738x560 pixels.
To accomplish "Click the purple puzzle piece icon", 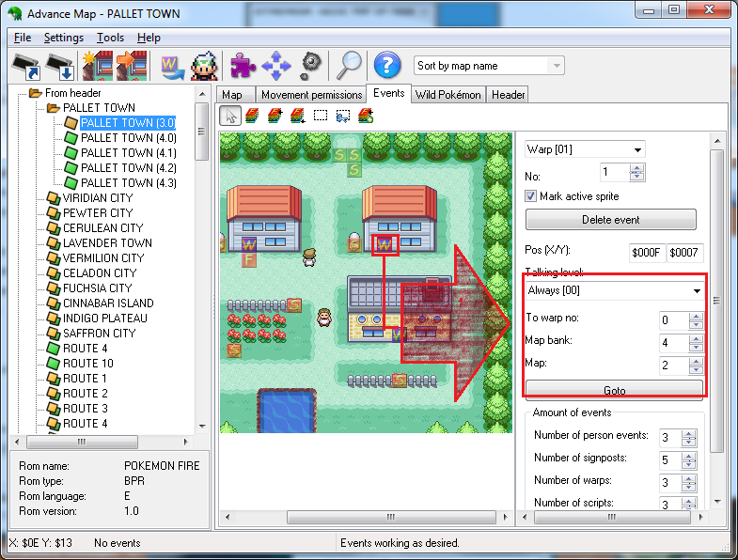I will [x=243, y=66].
